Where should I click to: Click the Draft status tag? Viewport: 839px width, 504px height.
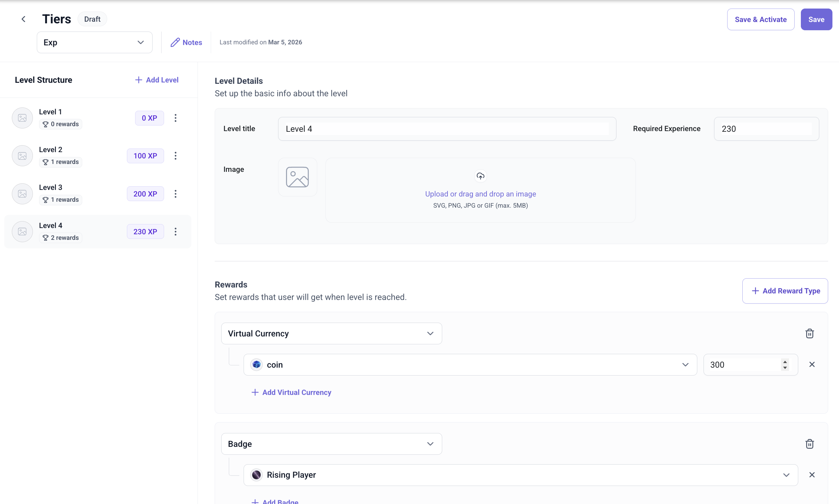92,19
